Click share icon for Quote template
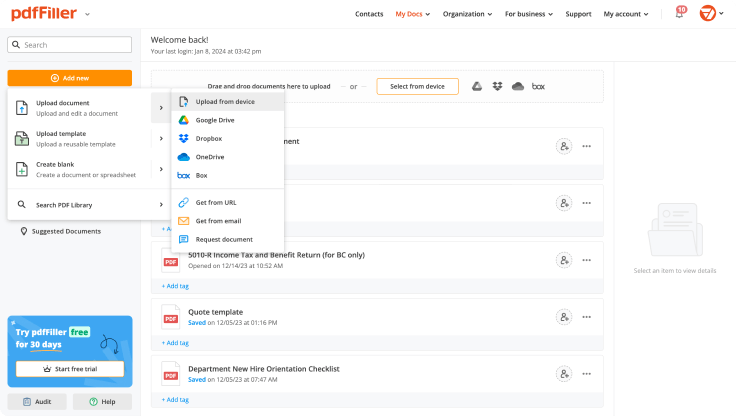The width and height of the screenshot is (736, 416). 564,316
